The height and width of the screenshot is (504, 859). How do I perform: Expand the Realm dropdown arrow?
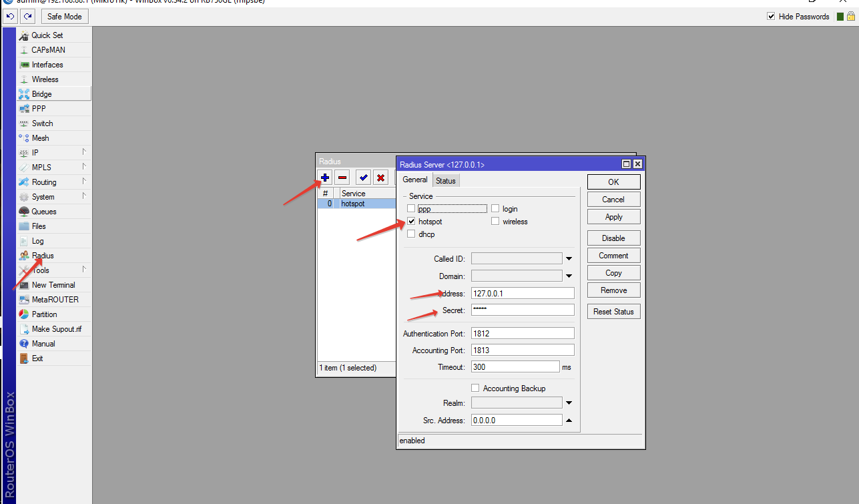[569, 403]
